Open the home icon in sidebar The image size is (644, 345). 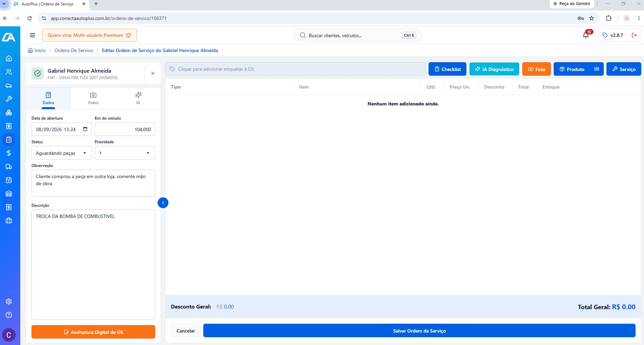coord(9,58)
